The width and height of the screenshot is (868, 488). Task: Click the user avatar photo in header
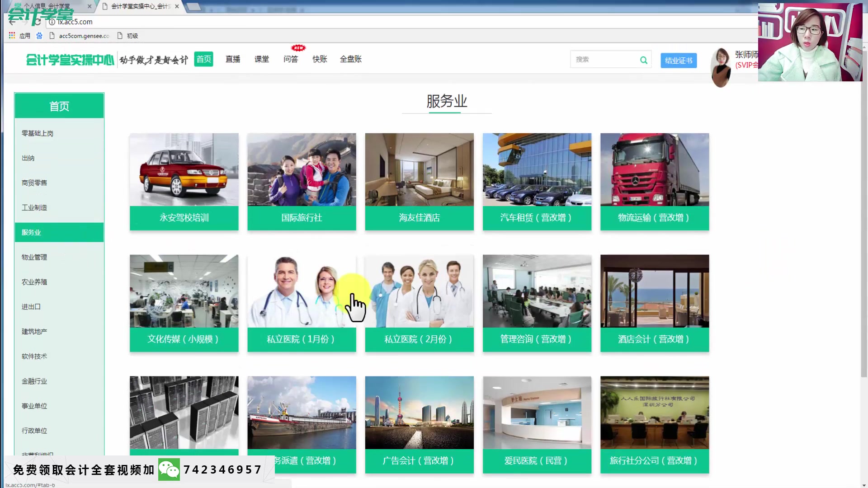coord(721,67)
